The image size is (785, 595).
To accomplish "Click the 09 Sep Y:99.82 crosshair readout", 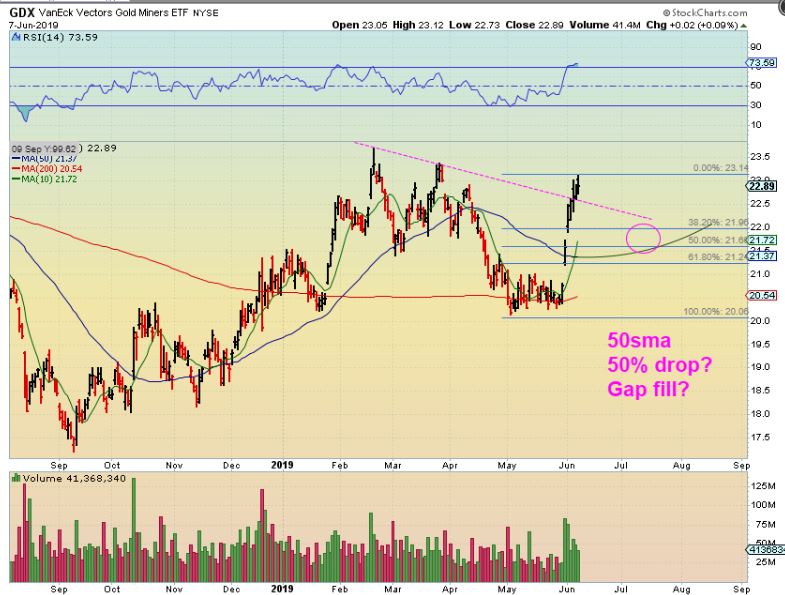I will point(44,149).
